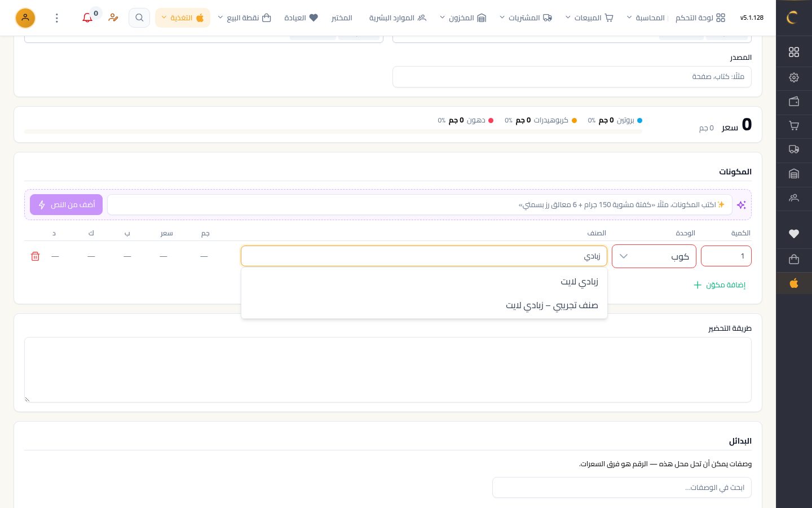Open المختبر from the top navigation
This screenshot has height=508, width=812.
(x=342, y=18)
